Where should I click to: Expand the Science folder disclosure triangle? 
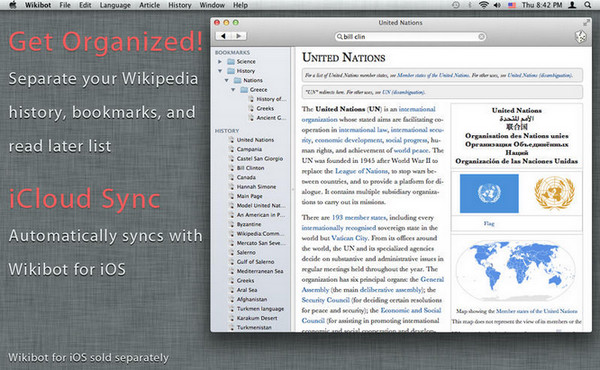coord(220,61)
